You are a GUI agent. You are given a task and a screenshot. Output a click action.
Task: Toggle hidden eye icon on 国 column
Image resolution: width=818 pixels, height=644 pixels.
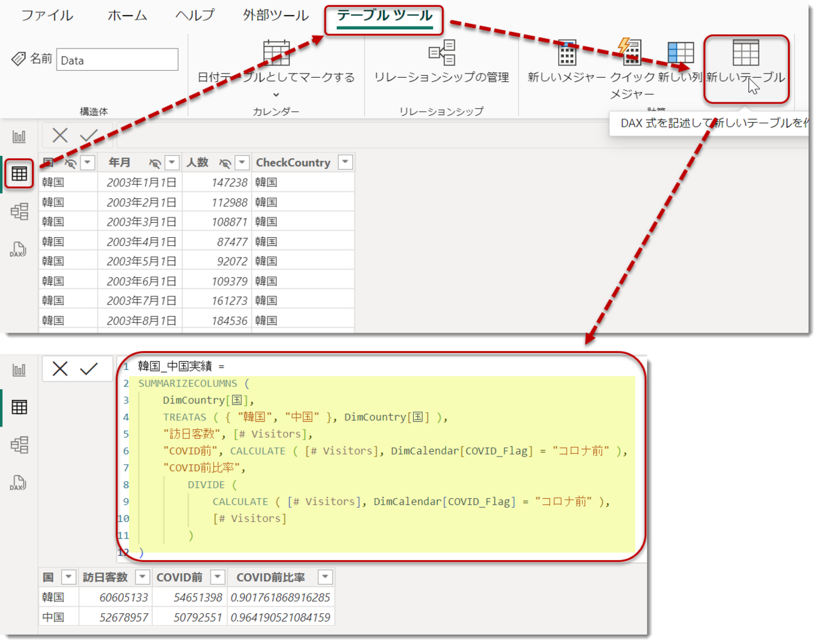click(x=70, y=163)
